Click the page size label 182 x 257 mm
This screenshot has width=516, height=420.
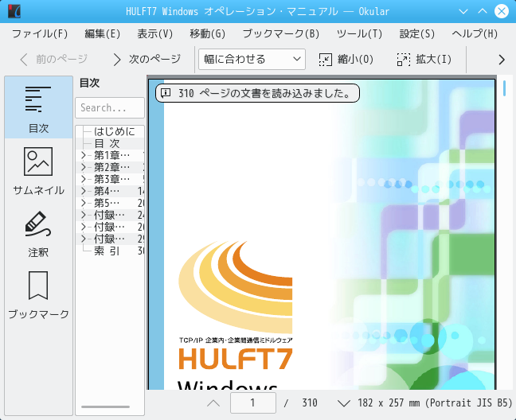click(435, 403)
